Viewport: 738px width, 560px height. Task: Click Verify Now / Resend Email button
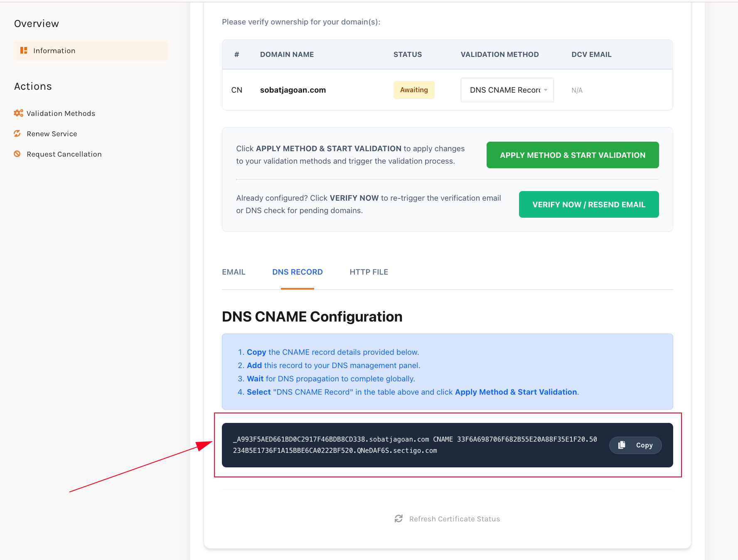tap(588, 204)
